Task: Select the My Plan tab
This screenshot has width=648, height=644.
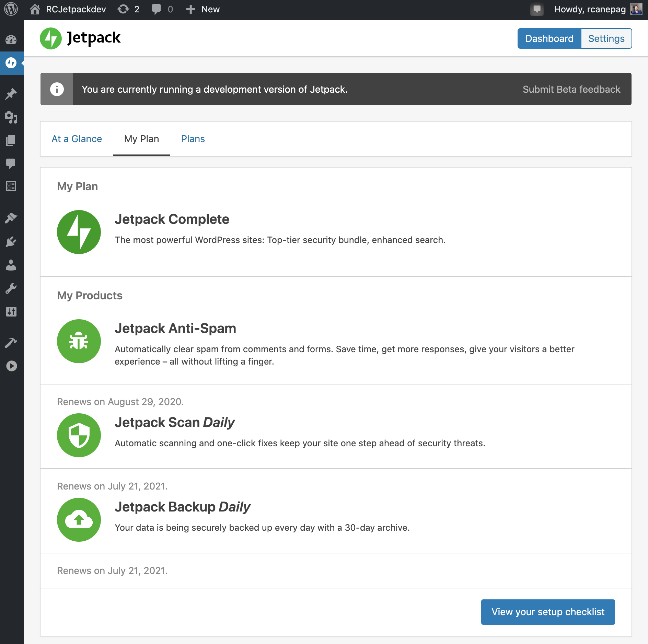Action: click(x=141, y=139)
